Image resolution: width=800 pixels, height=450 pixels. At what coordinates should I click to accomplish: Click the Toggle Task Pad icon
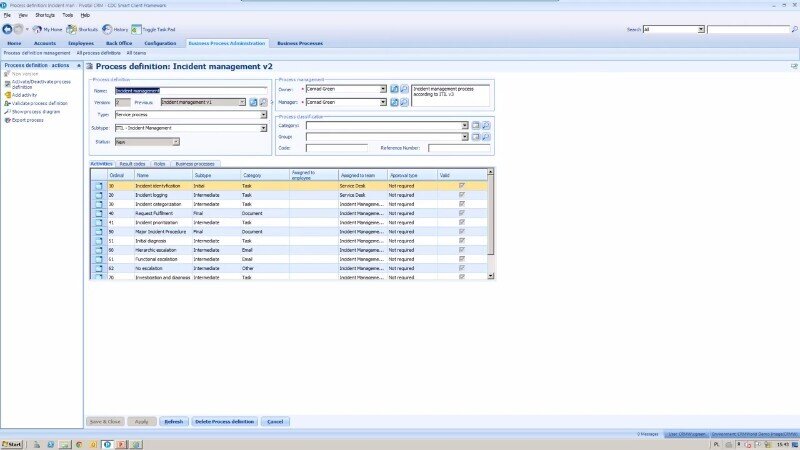point(136,29)
